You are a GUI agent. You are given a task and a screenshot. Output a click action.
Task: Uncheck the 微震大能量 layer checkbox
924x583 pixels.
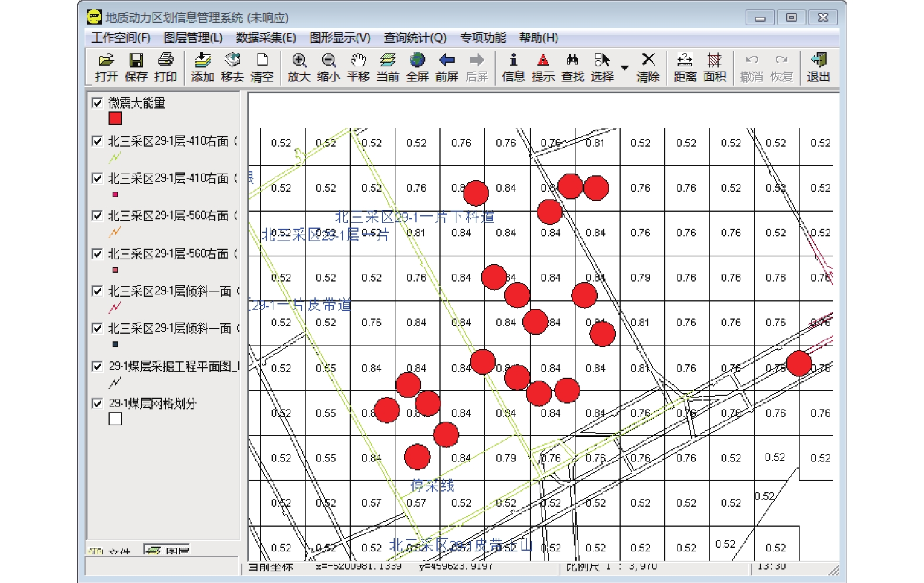97,103
